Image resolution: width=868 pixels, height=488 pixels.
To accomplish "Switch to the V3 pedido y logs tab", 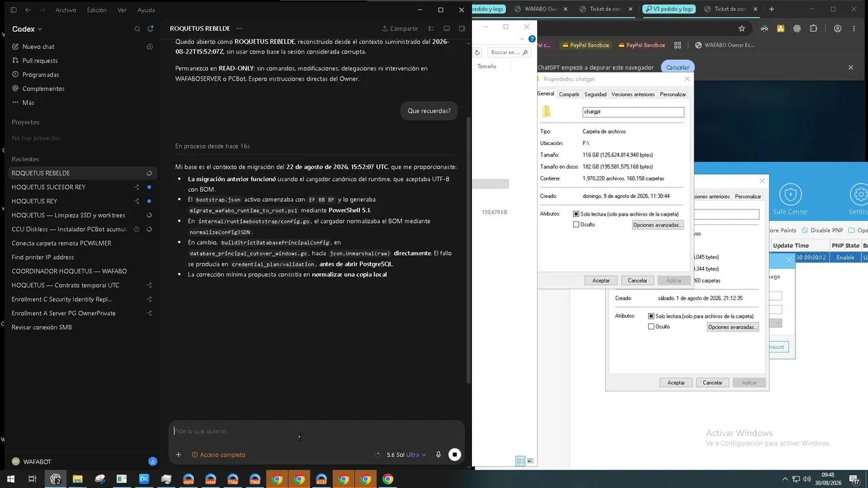I will [x=669, y=9].
